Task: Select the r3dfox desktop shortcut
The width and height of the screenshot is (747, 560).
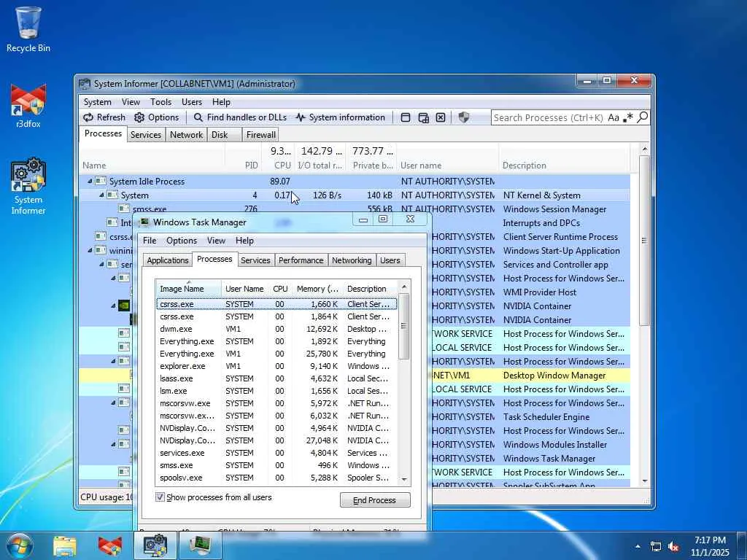Action: (28, 106)
